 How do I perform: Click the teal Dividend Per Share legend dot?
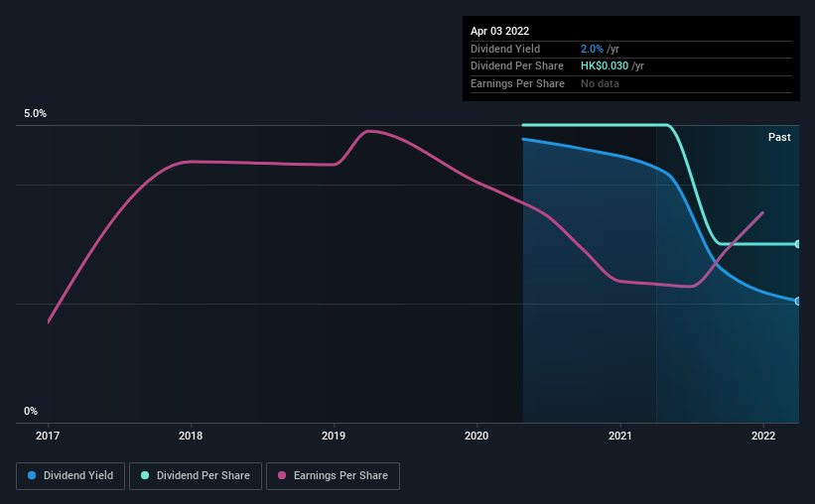pyautogui.click(x=145, y=476)
